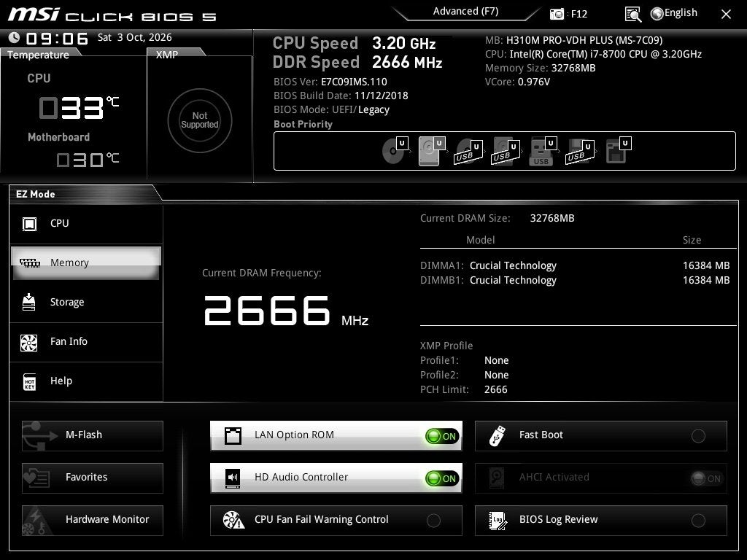The image size is (747, 560).
Task: Close BIOS setup with the X button
Action: click(726, 15)
